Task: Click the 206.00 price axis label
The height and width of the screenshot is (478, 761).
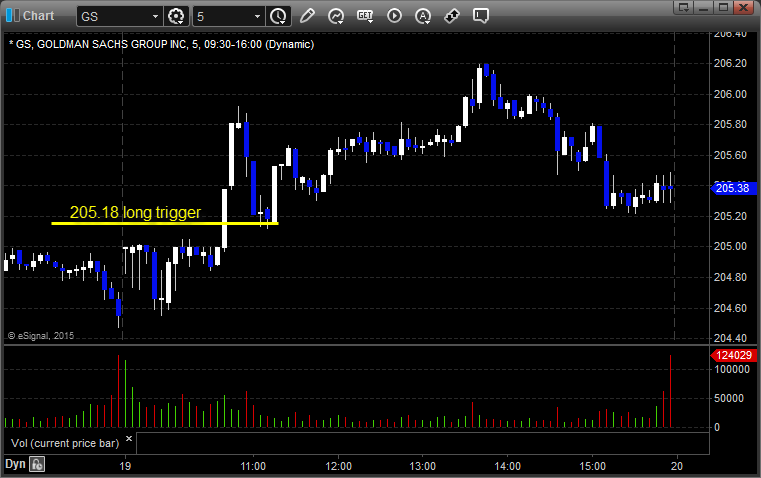Action: [730, 94]
